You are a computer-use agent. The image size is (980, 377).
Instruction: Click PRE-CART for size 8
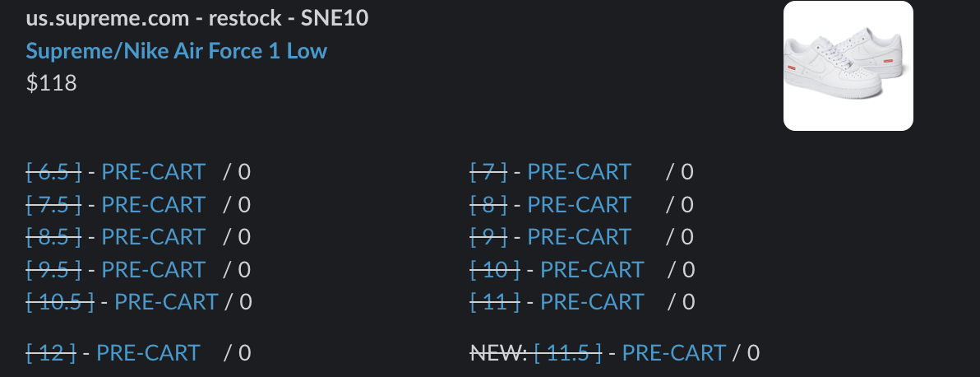click(x=580, y=204)
